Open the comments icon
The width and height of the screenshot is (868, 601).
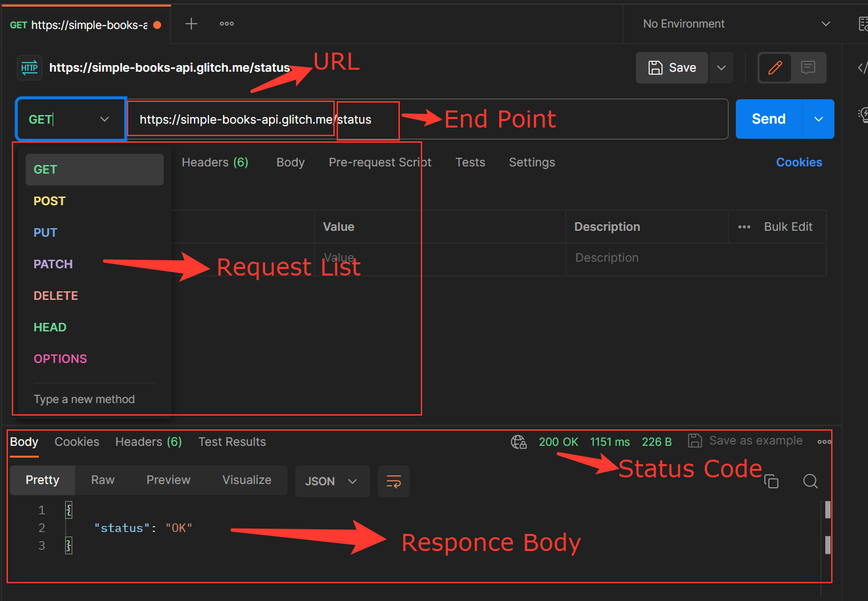pyautogui.click(x=808, y=68)
